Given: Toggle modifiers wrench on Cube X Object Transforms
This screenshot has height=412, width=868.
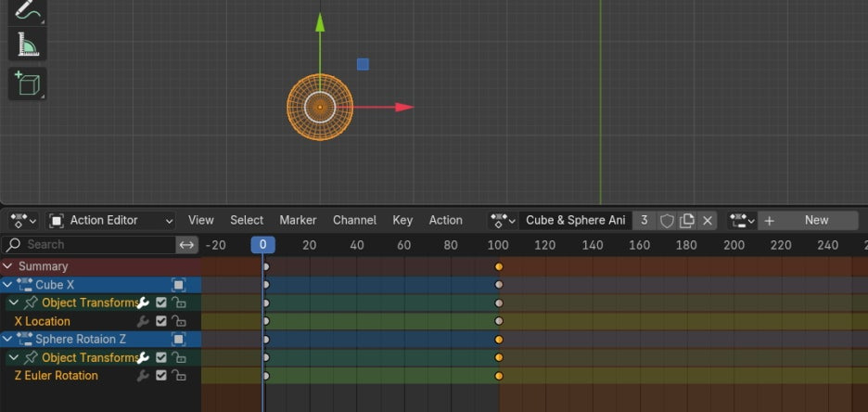Looking at the screenshot, I should pos(143,303).
